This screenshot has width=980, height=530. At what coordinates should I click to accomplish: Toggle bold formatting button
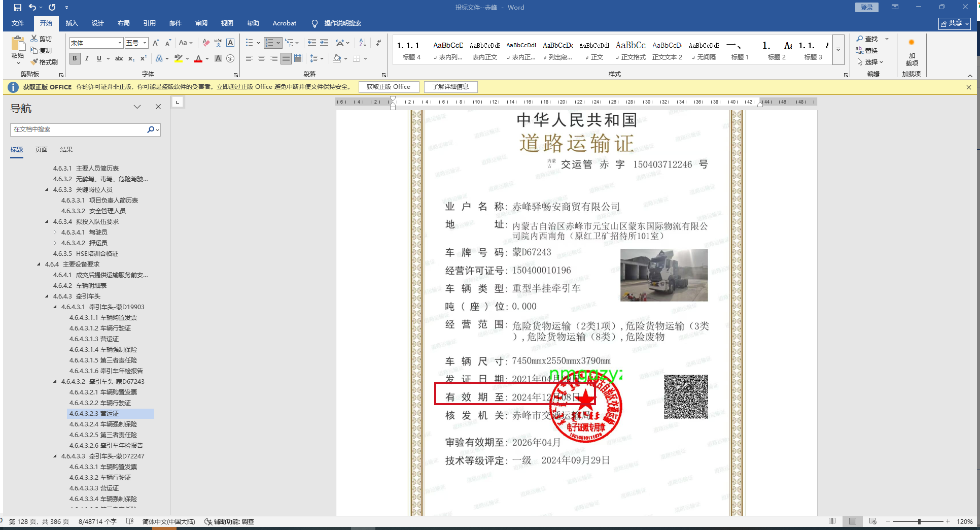tap(75, 59)
